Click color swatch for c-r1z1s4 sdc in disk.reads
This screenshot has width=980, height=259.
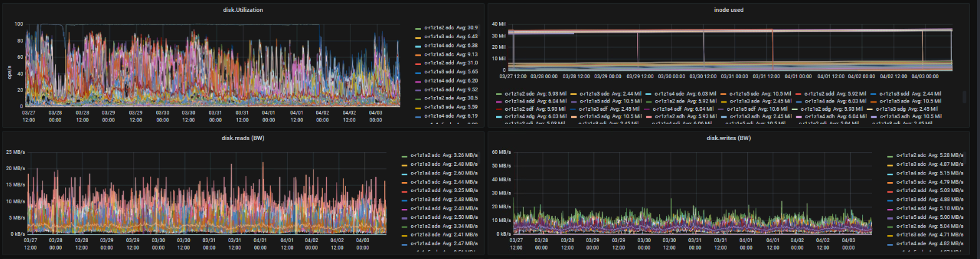pyautogui.click(x=404, y=174)
